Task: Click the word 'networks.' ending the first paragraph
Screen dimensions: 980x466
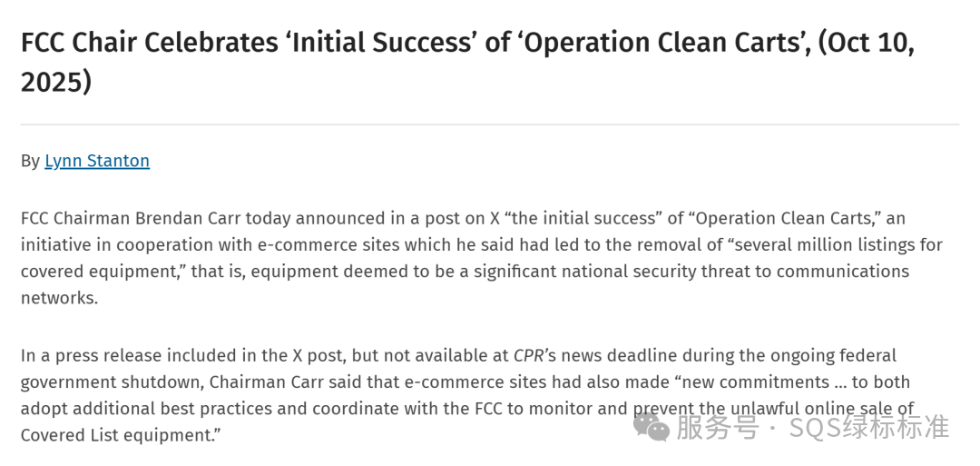Action: pyautogui.click(x=59, y=298)
